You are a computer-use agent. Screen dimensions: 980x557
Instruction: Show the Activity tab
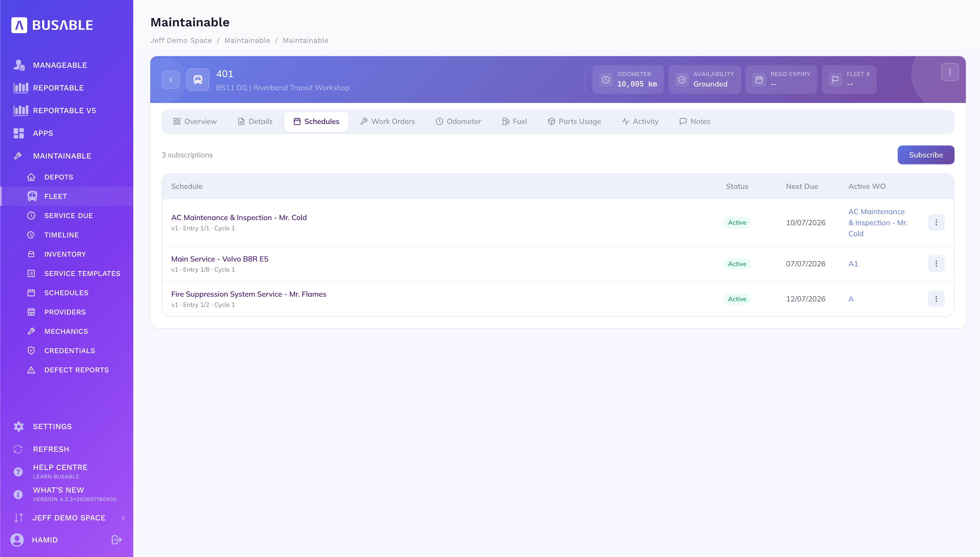pos(640,121)
